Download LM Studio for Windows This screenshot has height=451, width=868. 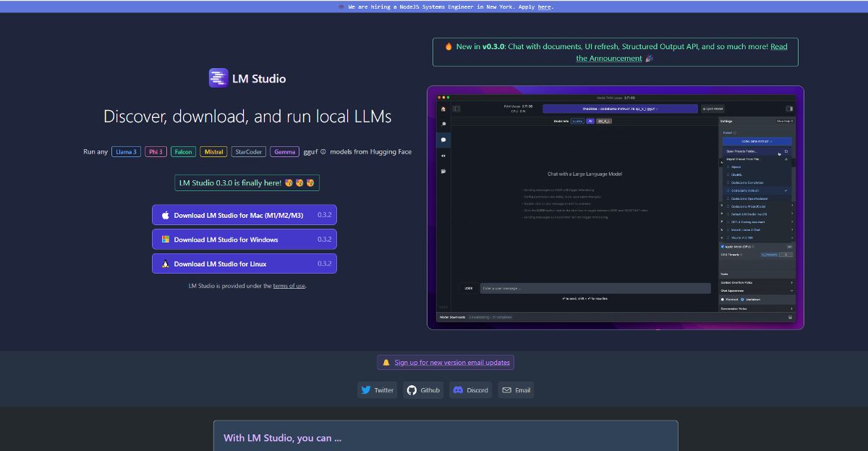tap(246, 239)
